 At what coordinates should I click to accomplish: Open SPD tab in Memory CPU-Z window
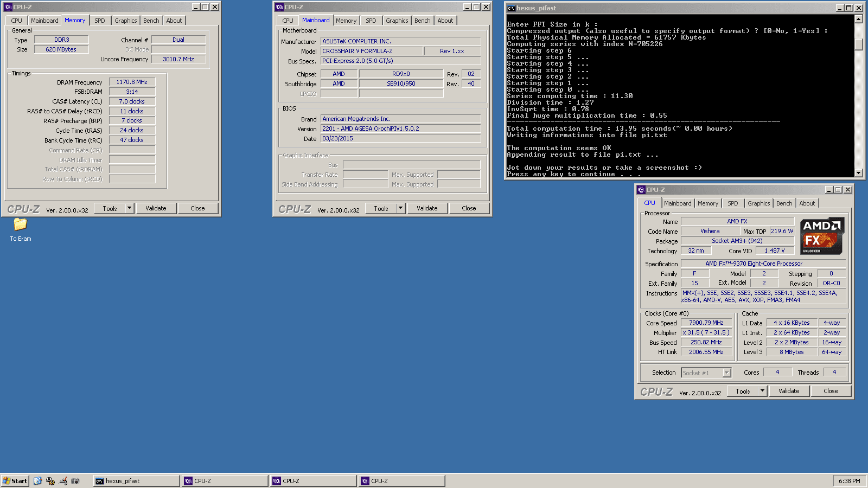click(100, 21)
